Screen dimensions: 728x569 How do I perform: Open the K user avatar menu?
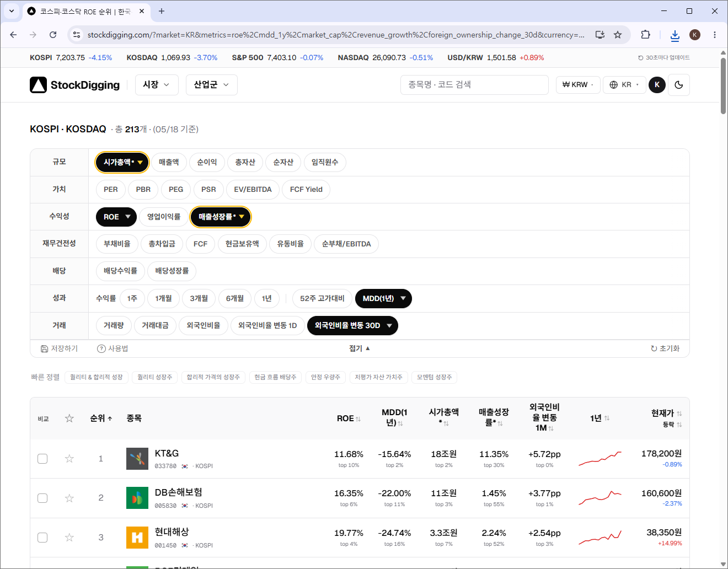[x=657, y=85]
